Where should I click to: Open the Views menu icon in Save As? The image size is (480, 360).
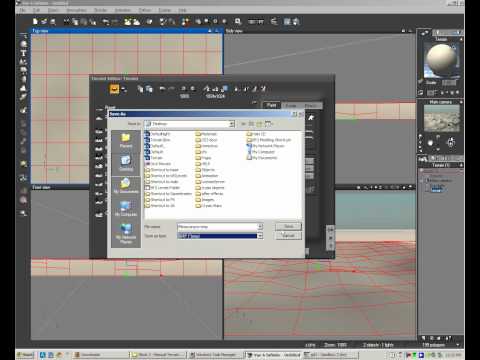[268, 124]
